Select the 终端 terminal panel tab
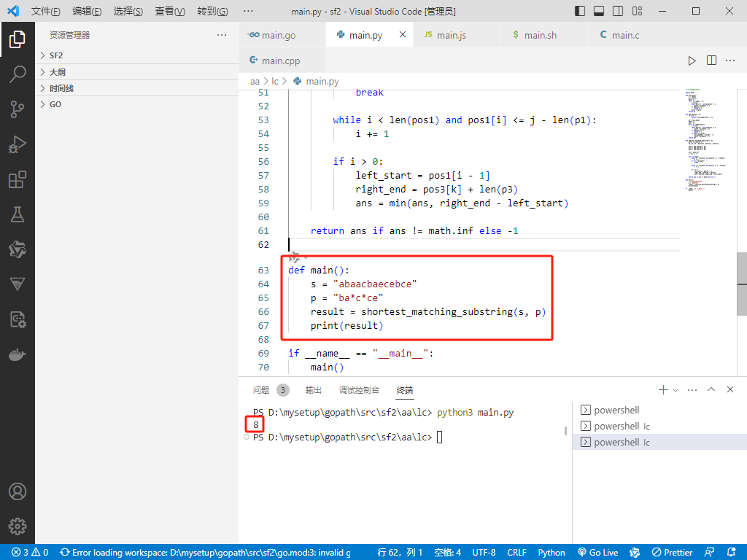747x560 pixels. tap(404, 390)
